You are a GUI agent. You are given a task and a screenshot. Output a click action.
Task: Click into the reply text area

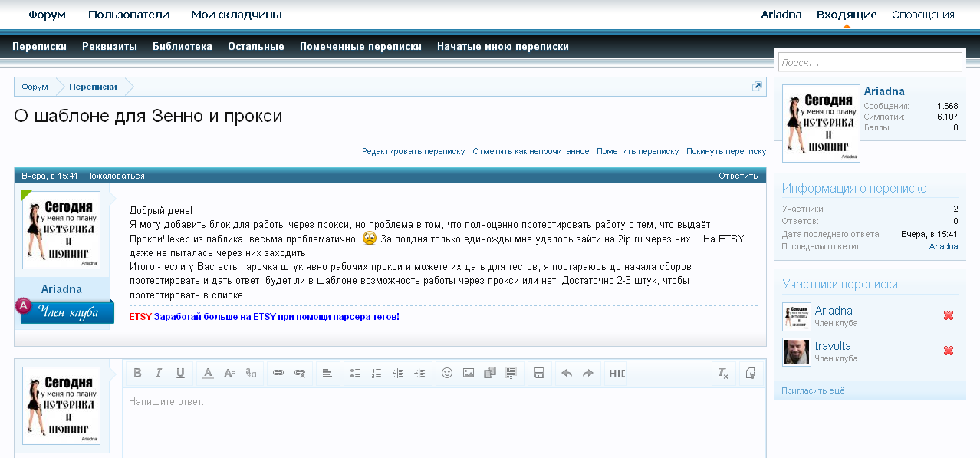coord(444,422)
